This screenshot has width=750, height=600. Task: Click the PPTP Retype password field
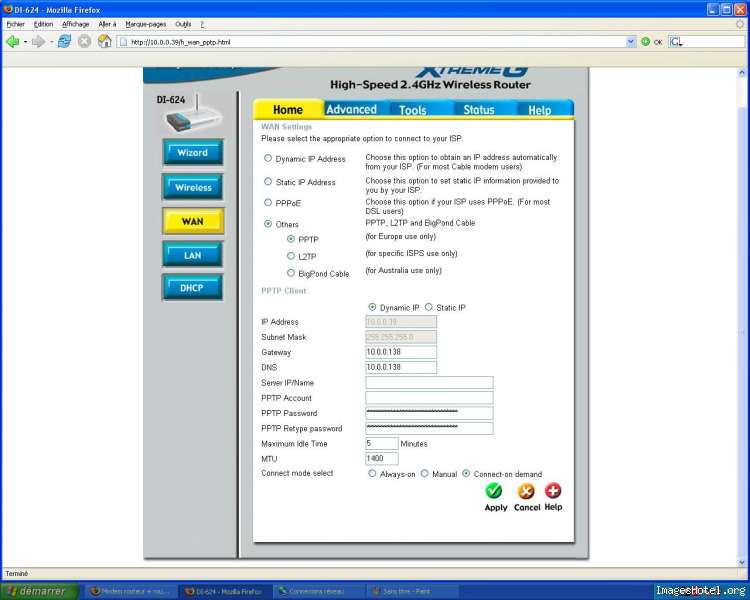(x=429, y=428)
